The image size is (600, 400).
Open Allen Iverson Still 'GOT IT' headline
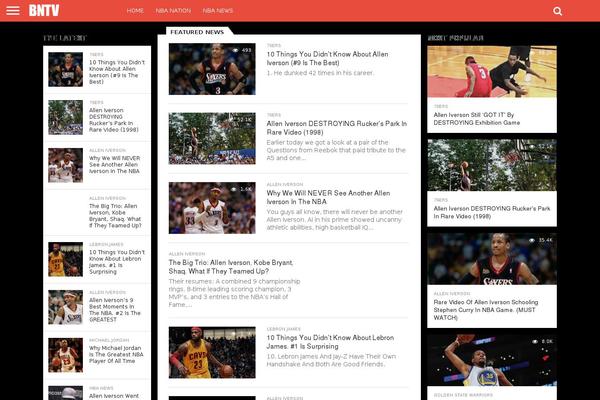[x=476, y=119]
